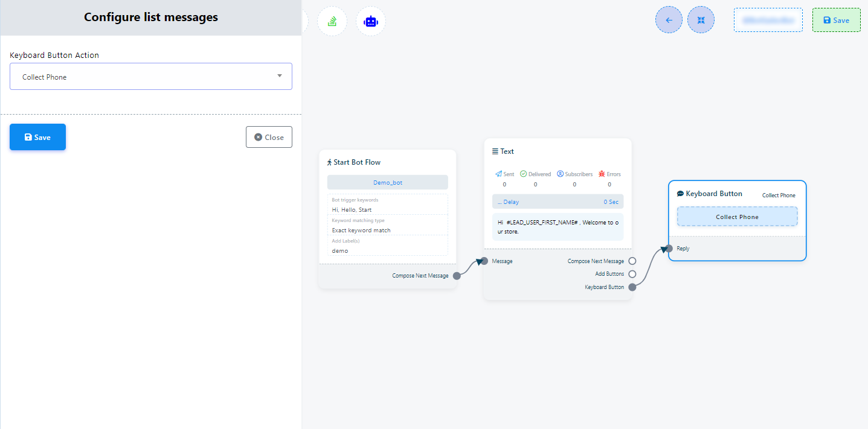Viewport: 868px width, 429px height.
Task: Click the Sent paper plane icon
Action: (498, 174)
